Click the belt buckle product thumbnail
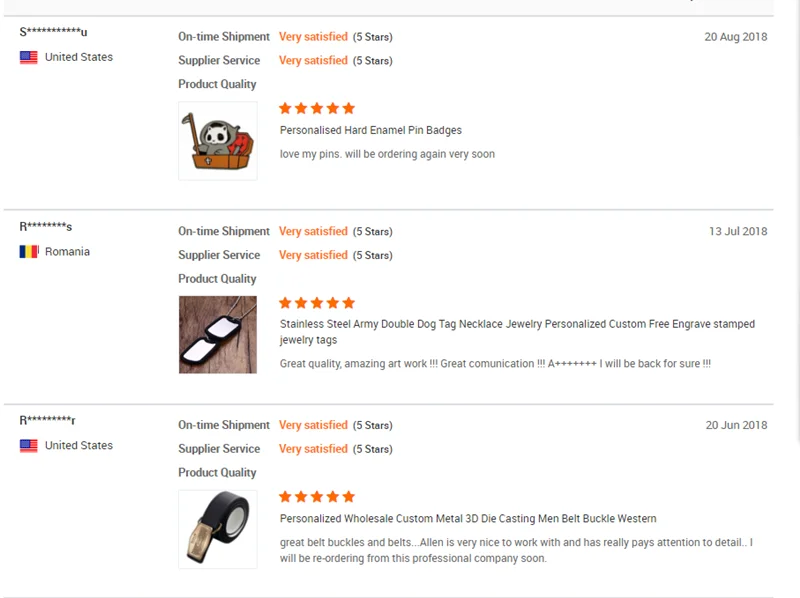The image size is (800, 598). (x=218, y=528)
